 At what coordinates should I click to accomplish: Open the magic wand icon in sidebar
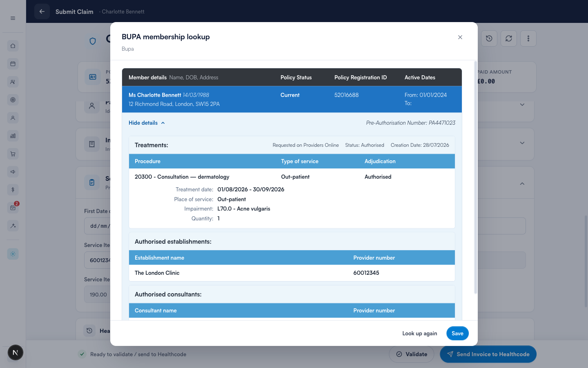[x=13, y=226]
